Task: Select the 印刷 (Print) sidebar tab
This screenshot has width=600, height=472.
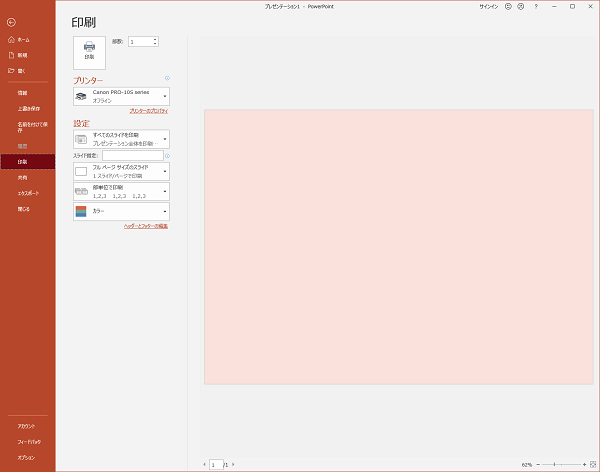Action: (x=28, y=162)
